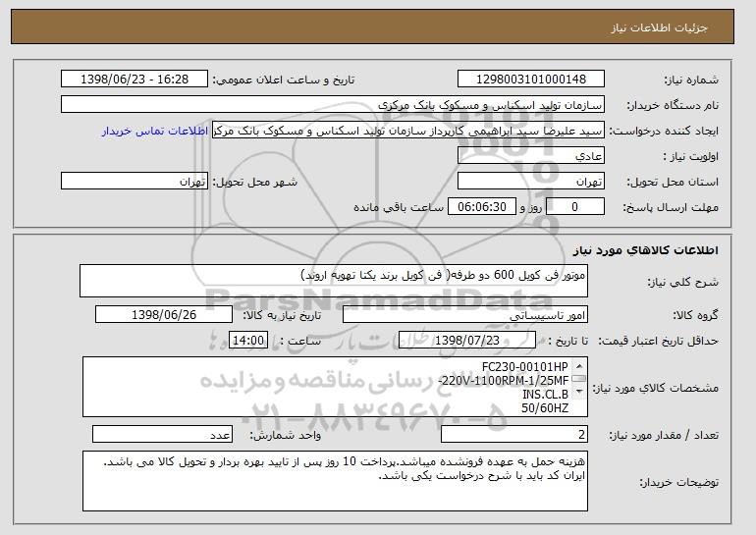
Task: Select the priority field عادی
Action: click(531, 156)
